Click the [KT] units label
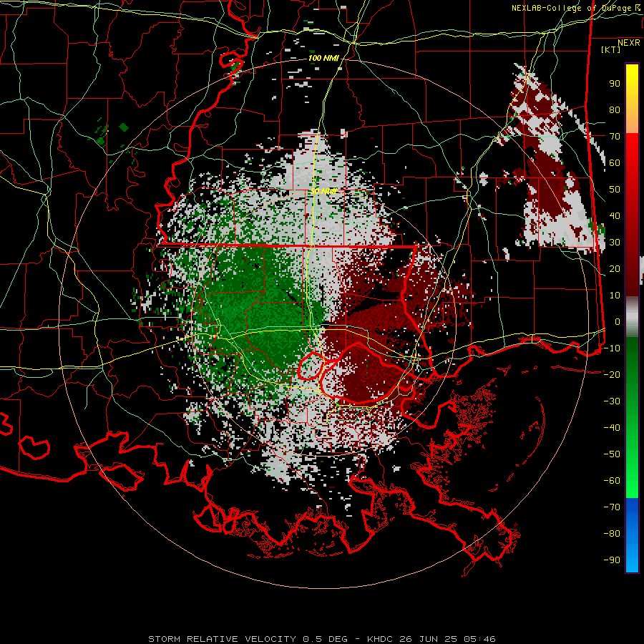This screenshot has height=644, width=644. 610,49
